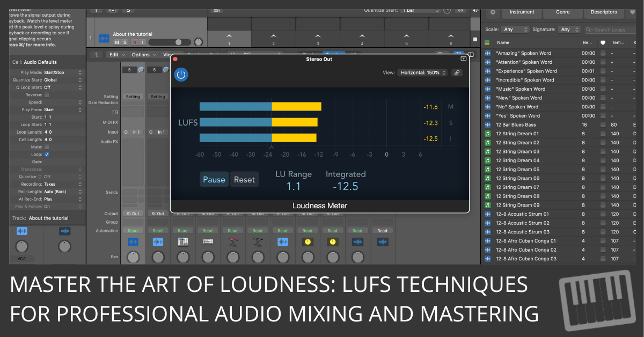This screenshot has height=337, width=644.
Task: Click the favorites heart column header
Action: [603, 42]
